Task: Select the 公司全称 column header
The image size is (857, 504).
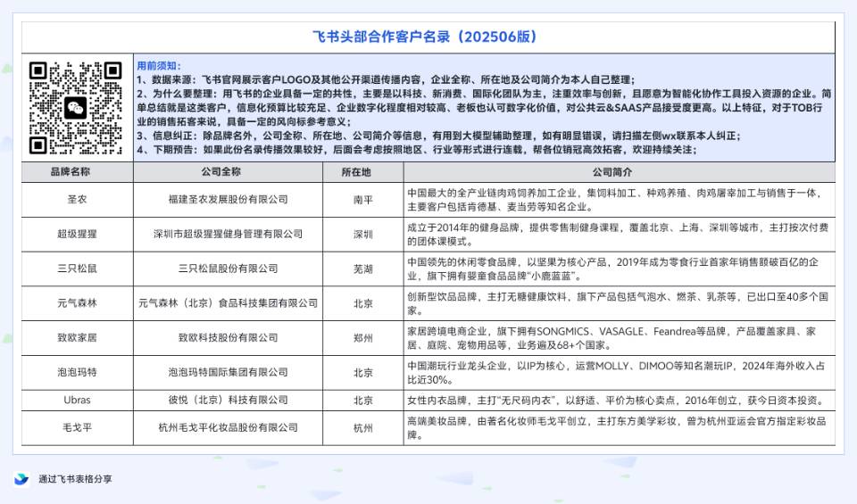Action: point(228,172)
